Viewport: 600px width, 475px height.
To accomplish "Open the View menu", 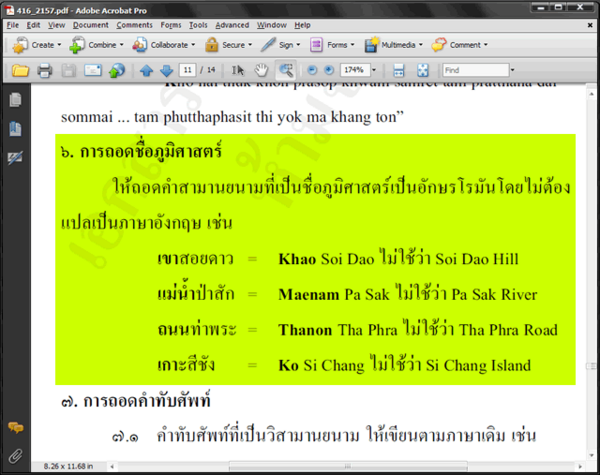I will 56,25.
